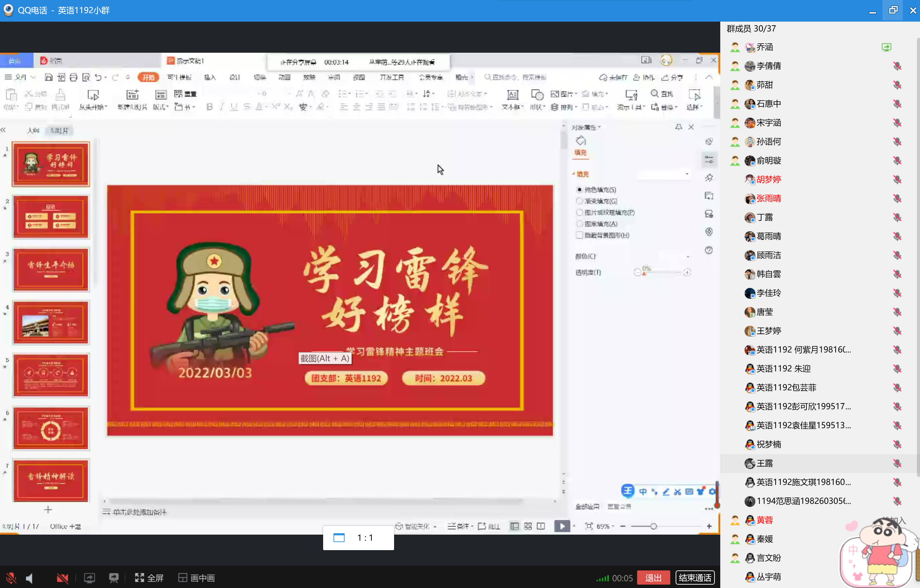
Task: Click 李倩倩's muted microphone icon
Action: [x=897, y=66]
